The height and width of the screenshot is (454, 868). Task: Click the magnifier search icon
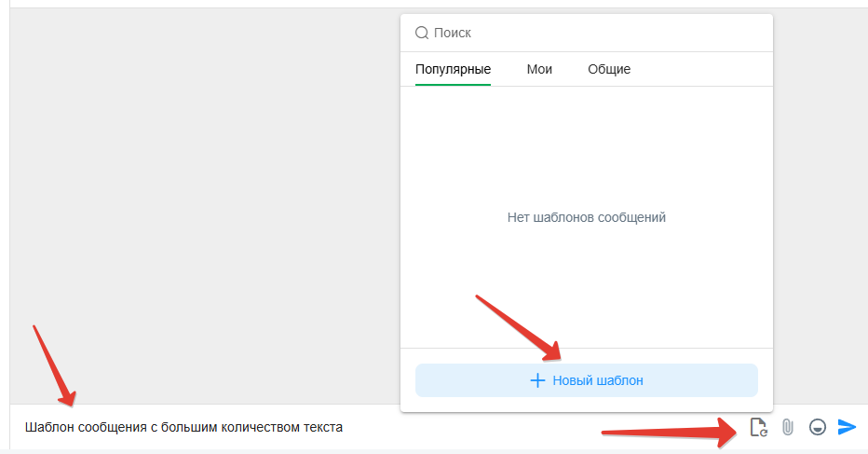422,33
